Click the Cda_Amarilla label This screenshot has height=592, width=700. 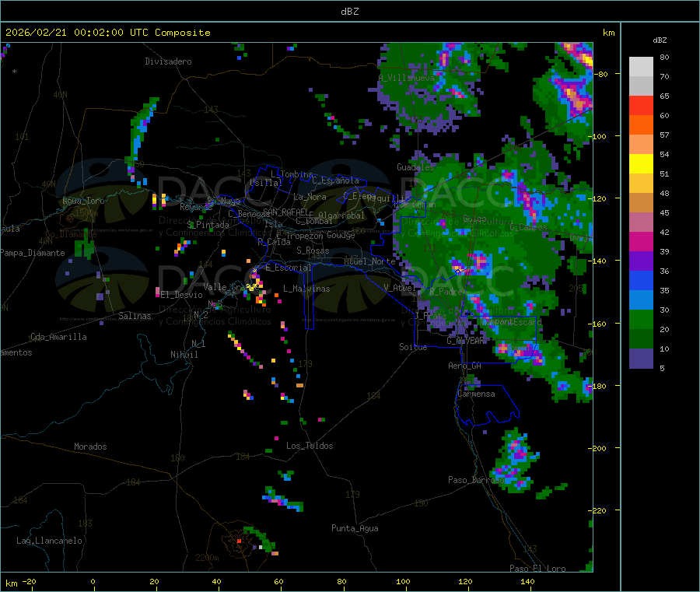click(x=58, y=337)
